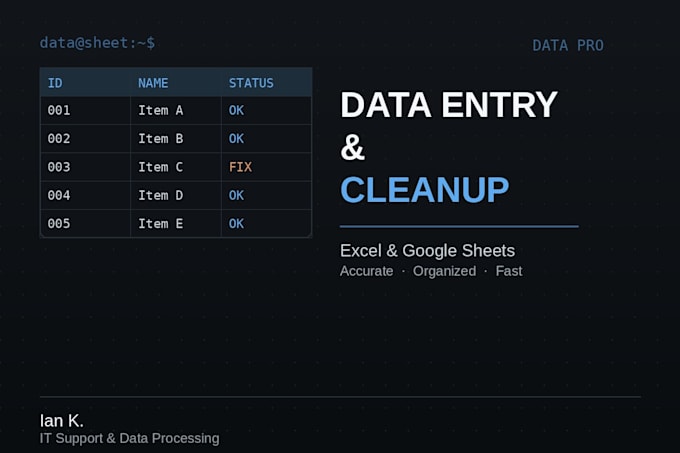Click the word Fast
The width and height of the screenshot is (680, 453).
509,271
